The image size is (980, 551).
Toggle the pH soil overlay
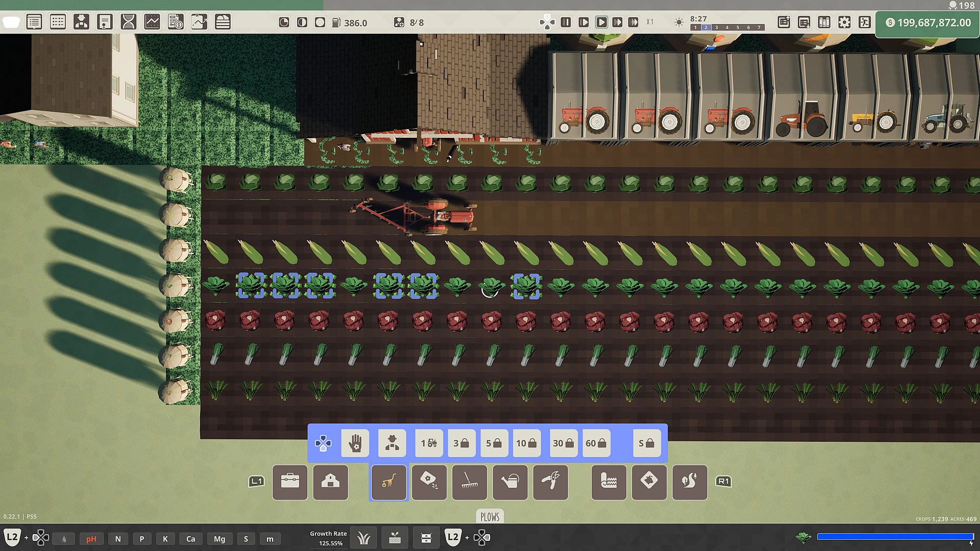91,539
